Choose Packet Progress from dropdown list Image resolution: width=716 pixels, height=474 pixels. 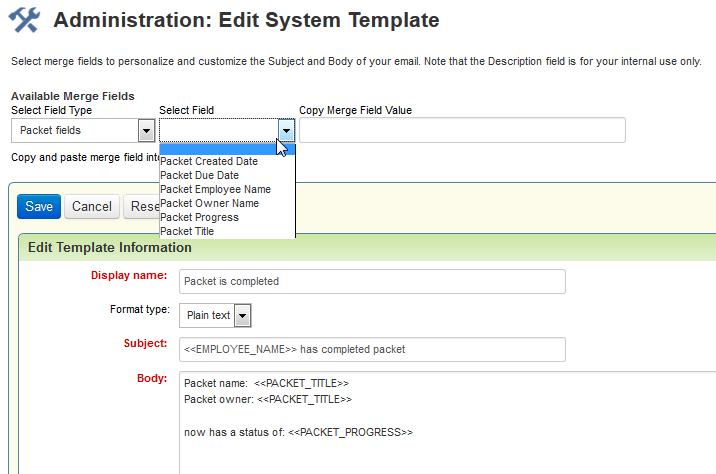(200, 217)
